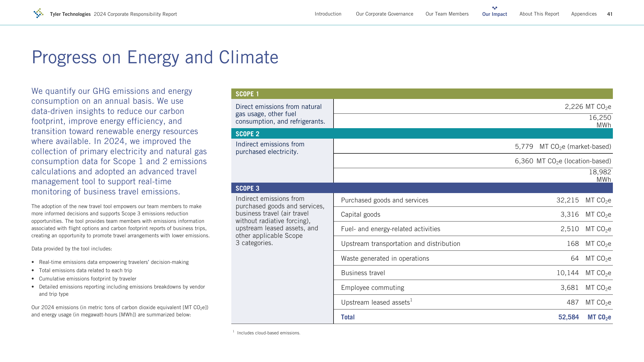
Task: Click the 18,982 MWh value
Action: tap(600, 176)
